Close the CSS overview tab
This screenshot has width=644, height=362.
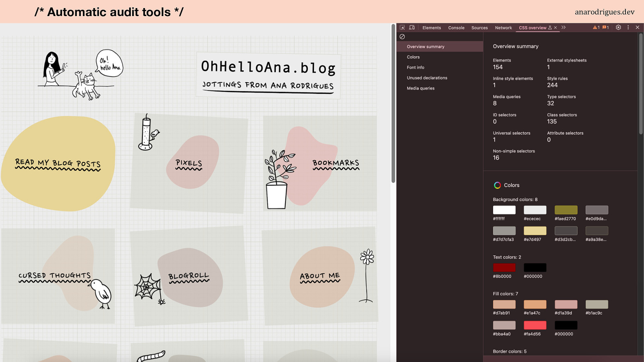point(555,28)
